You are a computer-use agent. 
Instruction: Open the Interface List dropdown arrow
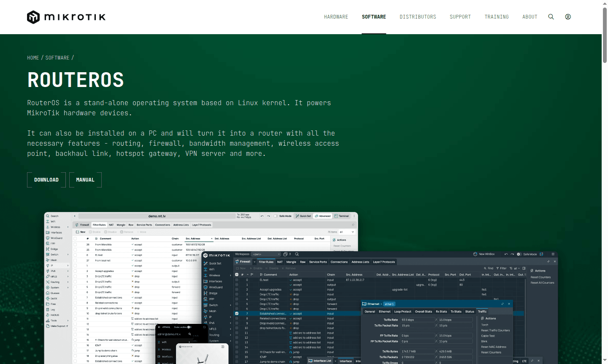(x=336, y=361)
